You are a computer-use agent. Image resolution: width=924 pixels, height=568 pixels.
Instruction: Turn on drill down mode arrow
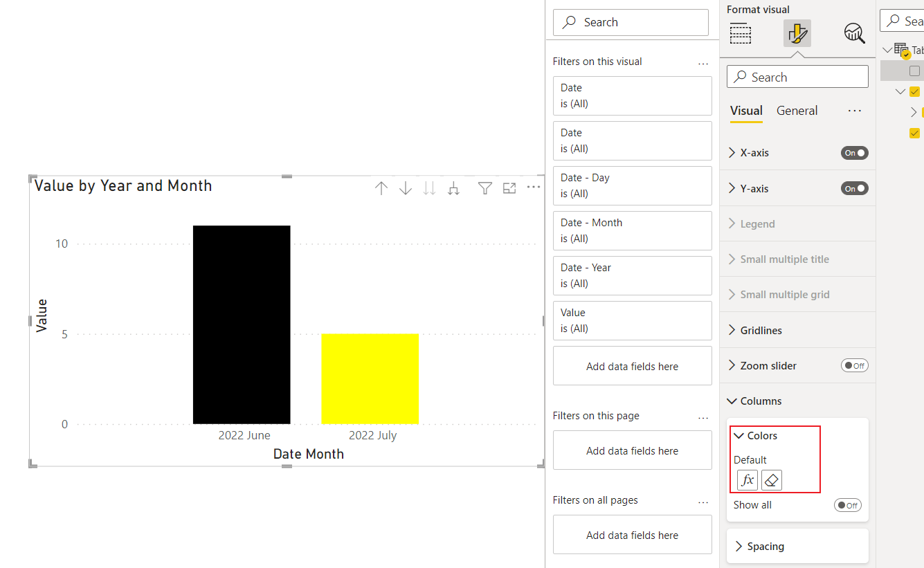coord(406,188)
